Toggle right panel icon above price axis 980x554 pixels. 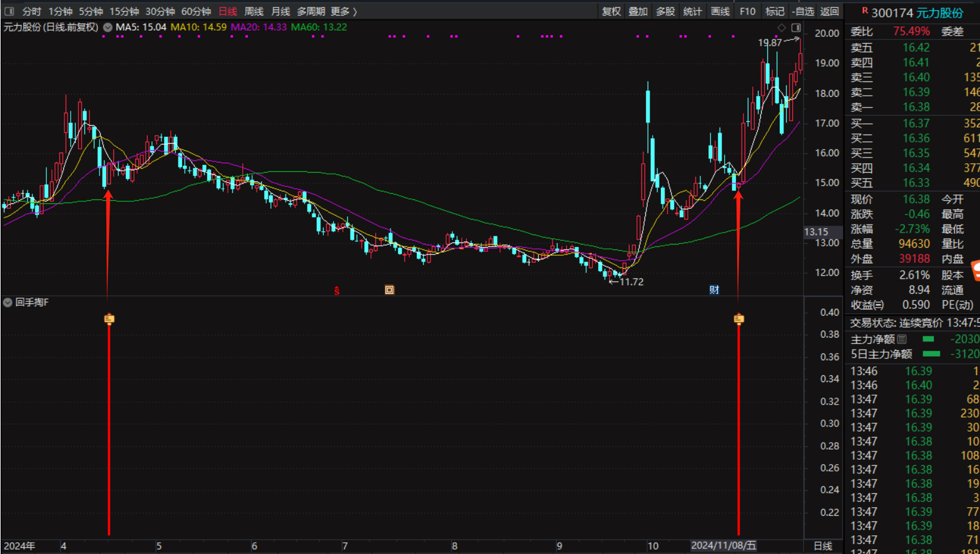[796, 28]
